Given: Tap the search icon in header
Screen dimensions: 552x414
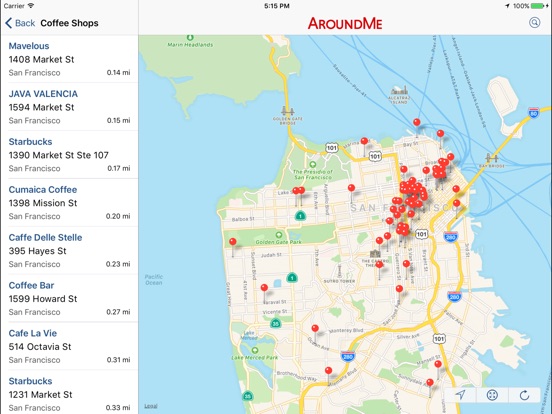Looking at the screenshot, I should click(534, 23).
